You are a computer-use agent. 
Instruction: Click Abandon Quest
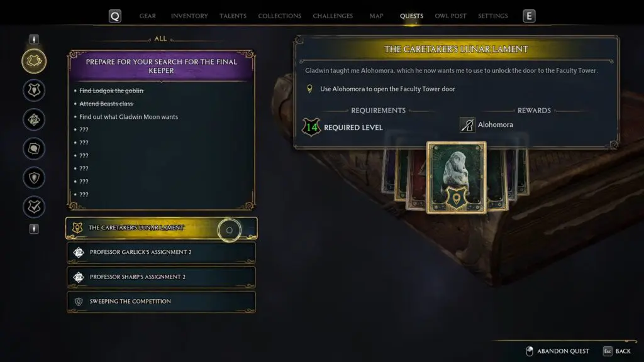click(x=557, y=351)
